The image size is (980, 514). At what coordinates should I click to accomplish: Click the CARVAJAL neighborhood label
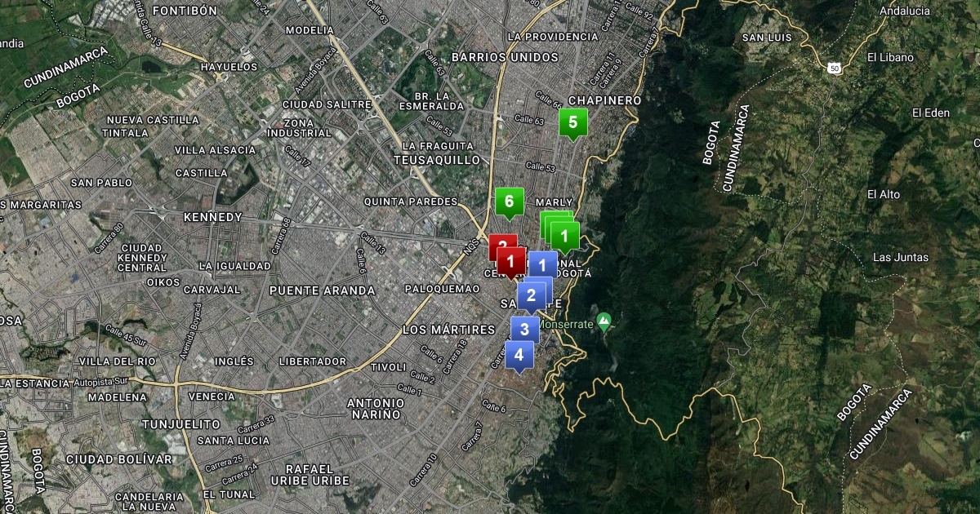[212, 290]
